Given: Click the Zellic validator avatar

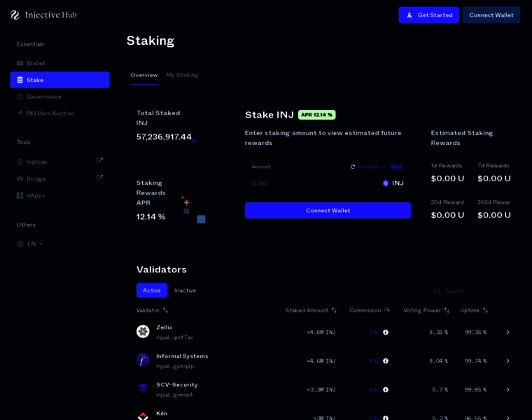Looking at the screenshot, I should coord(143,332).
